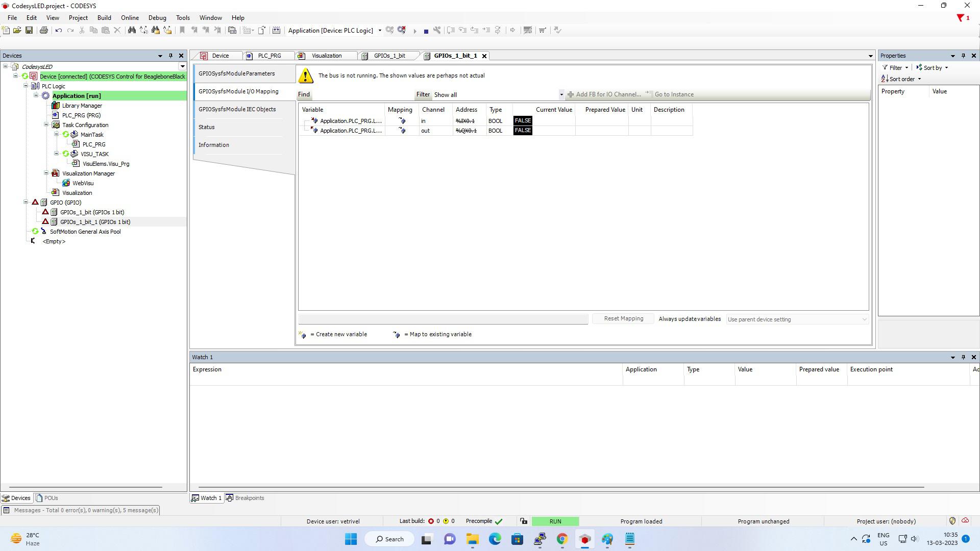Click Go to Instance
Screen dimensions: 980x551
point(673,94)
